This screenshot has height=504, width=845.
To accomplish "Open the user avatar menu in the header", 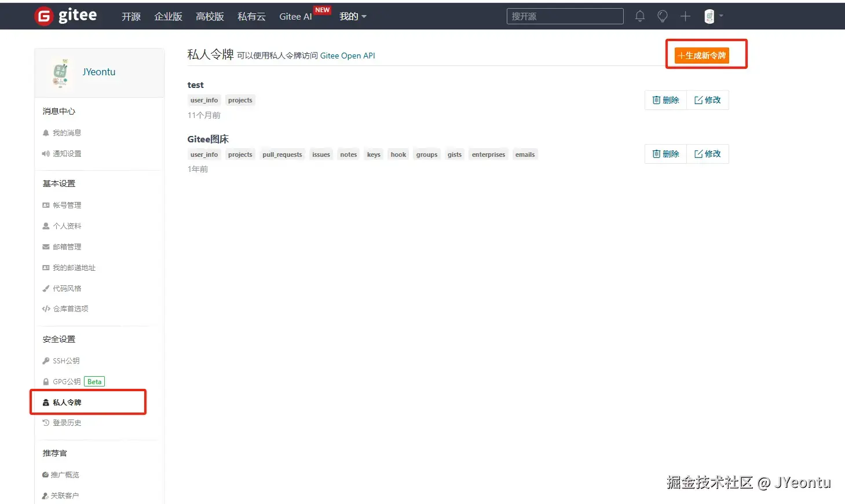I will pos(714,16).
